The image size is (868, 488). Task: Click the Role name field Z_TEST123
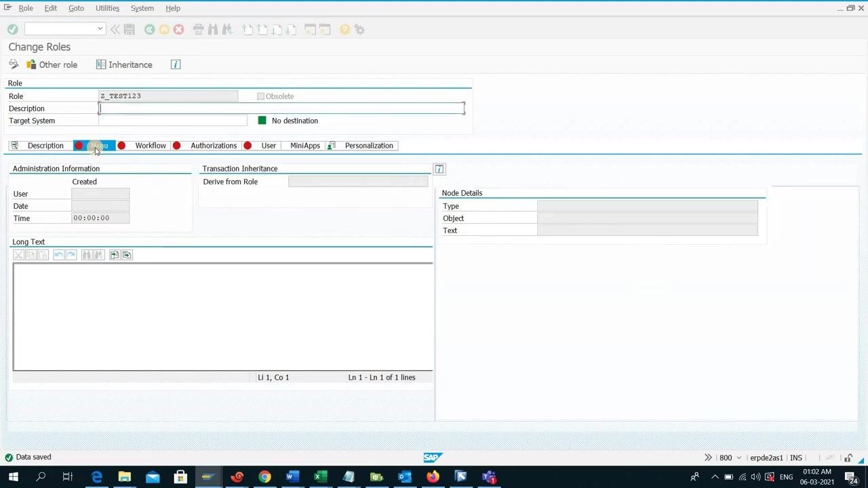pyautogui.click(x=168, y=96)
